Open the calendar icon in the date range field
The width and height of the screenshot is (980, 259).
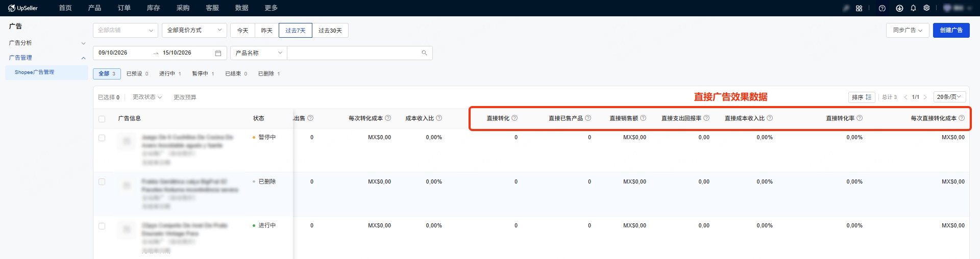click(x=218, y=53)
